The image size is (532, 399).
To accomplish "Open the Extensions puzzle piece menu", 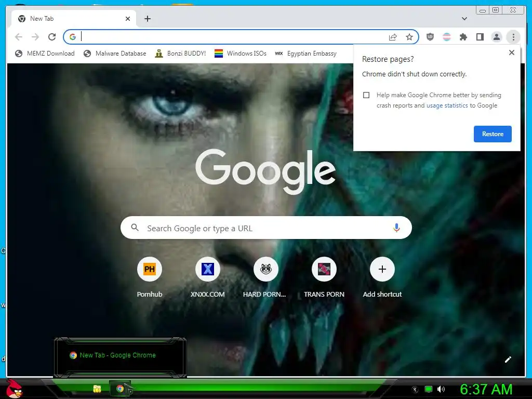I will tap(463, 37).
